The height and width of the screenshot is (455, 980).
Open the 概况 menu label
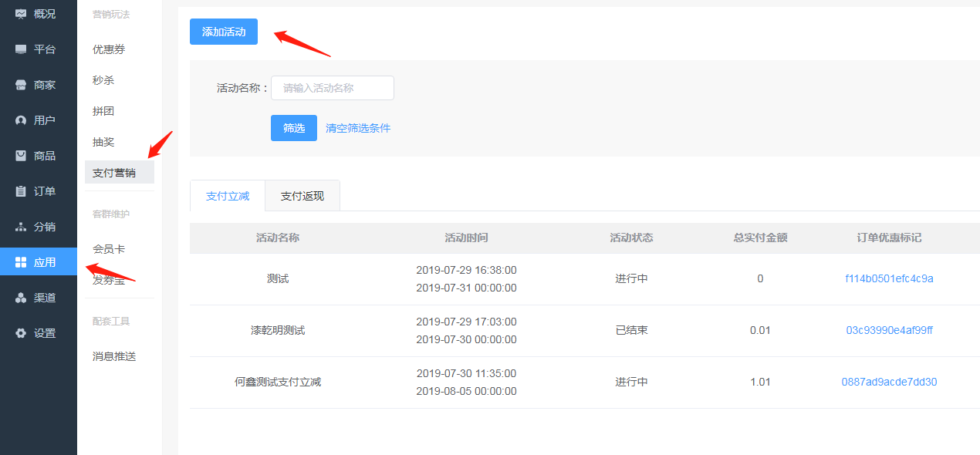(45, 14)
